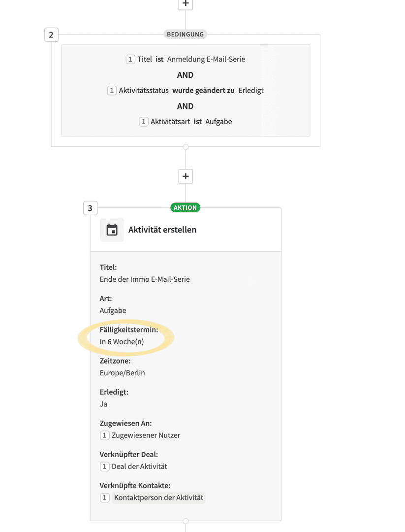The image size is (405, 532).
Task: Click the BEDINGUNG label tag
Action: pos(186,34)
